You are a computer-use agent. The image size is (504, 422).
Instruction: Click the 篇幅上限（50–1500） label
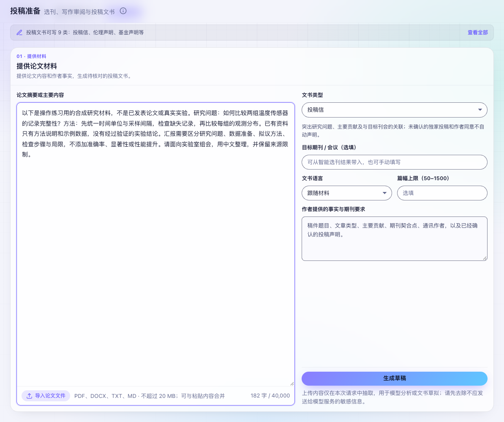click(423, 178)
